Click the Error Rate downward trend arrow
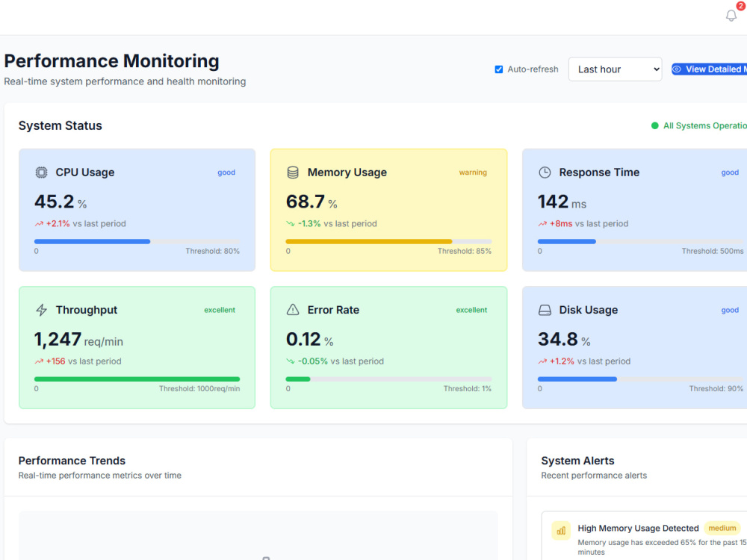The image size is (747, 560). coord(290,361)
